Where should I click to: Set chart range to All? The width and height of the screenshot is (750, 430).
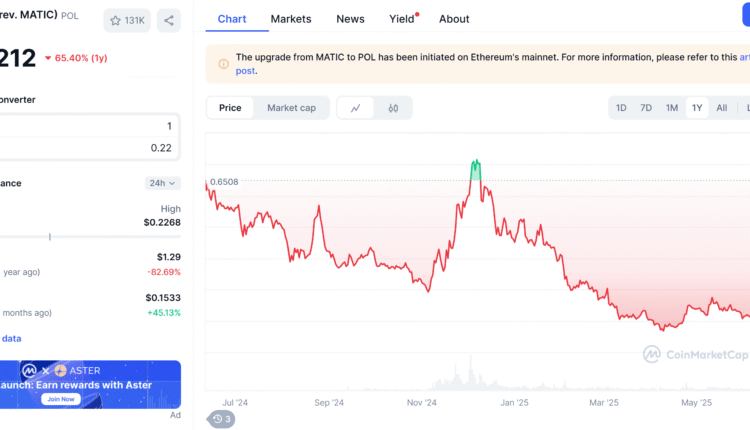(721, 108)
